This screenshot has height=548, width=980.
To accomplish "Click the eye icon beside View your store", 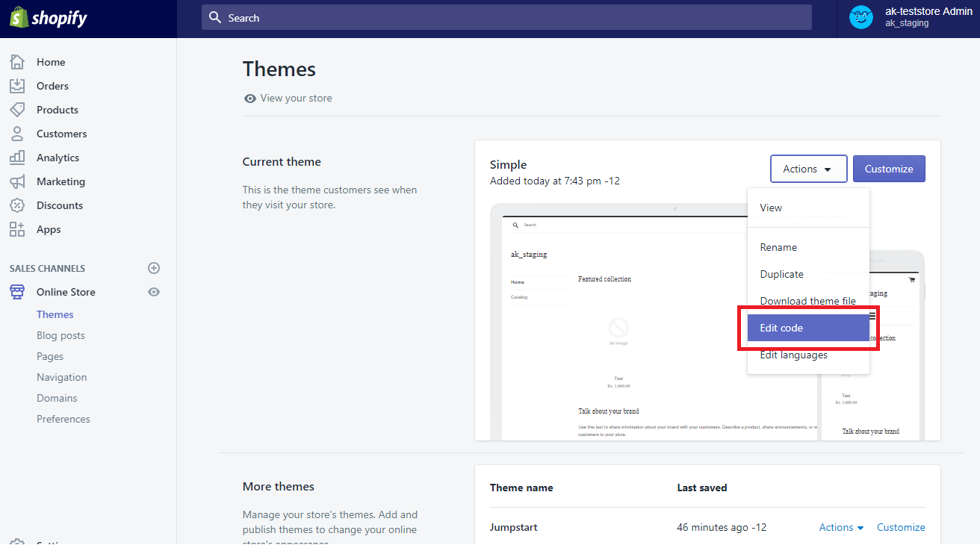I will pos(250,99).
